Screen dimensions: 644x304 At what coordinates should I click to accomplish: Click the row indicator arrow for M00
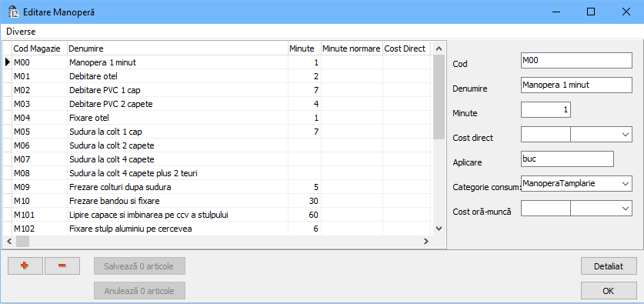(8, 62)
